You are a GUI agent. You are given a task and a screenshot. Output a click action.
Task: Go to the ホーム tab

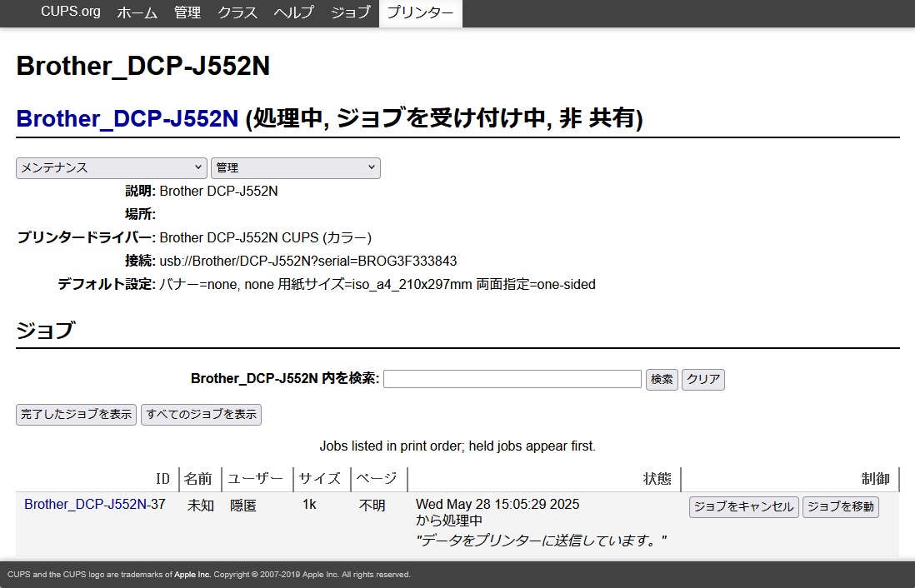click(x=137, y=12)
